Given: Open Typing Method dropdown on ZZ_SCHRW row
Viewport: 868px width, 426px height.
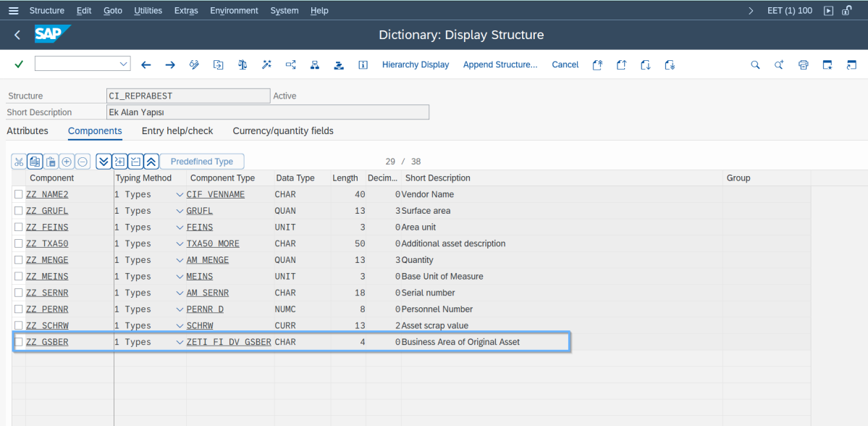Looking at the screenshot, I should (x=180, y=326).
